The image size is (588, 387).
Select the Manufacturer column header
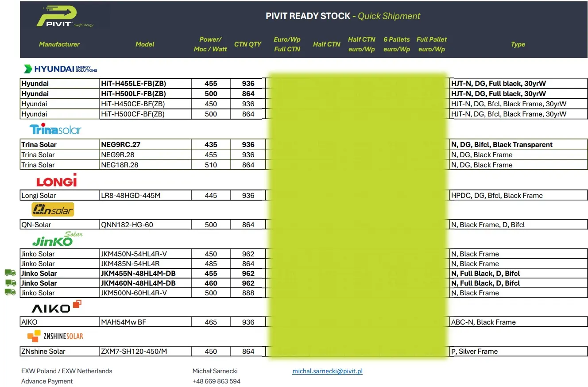click(59, 44)
